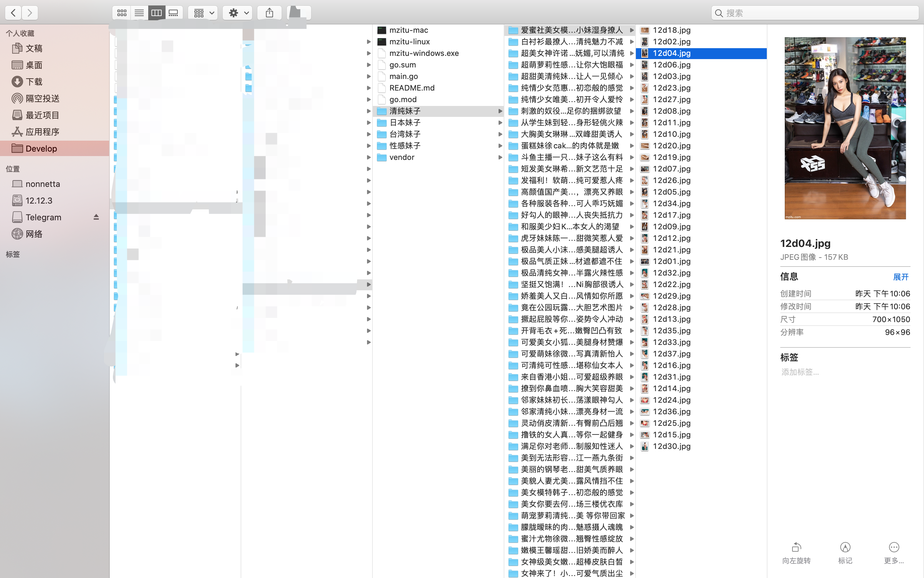The width and height of the screenshot is (924, 578).
Task: Open 最近项目 in the sidebar
Action: 55,115
